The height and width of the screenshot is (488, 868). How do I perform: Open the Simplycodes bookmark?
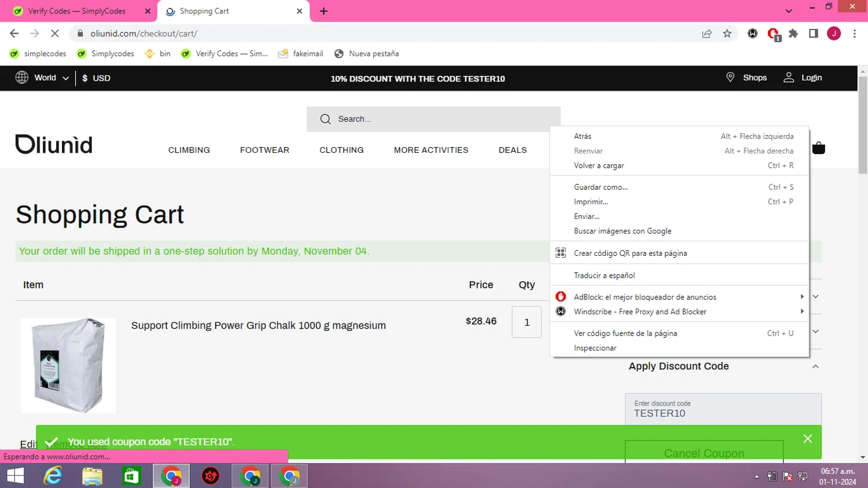[x=106, y=54]
